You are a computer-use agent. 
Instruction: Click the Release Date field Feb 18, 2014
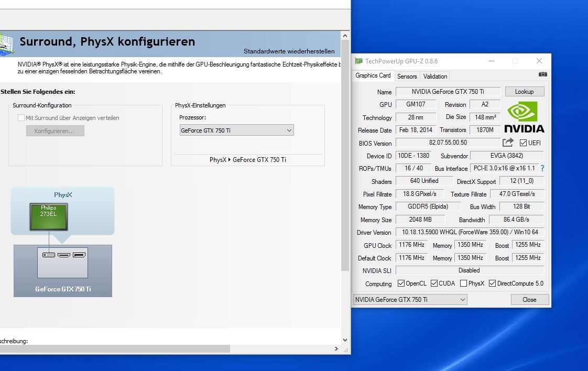coord(416,130)
